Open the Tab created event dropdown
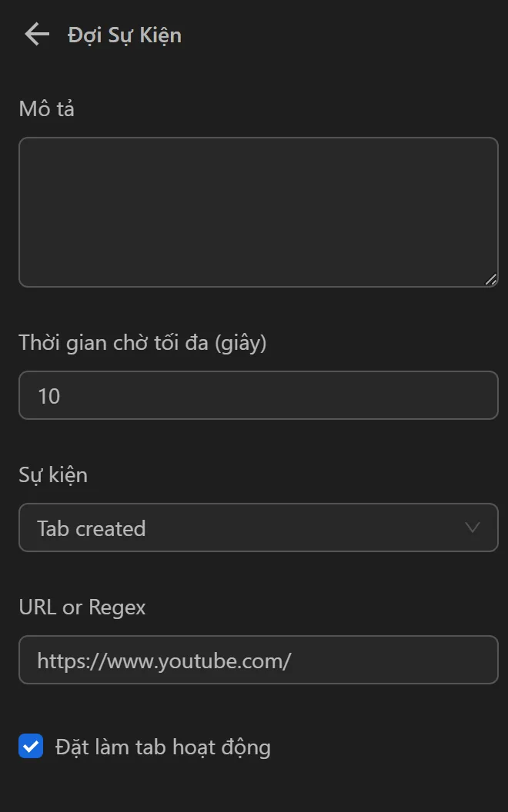The width and height of the screenshot is (508, 812). pos(258,527)
